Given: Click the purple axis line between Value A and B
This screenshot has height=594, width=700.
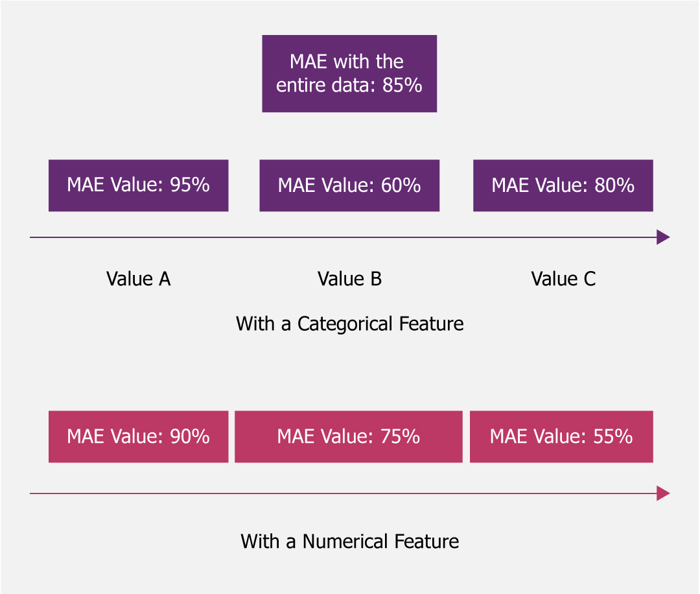Looking at the screenshot, I should 244,237.
